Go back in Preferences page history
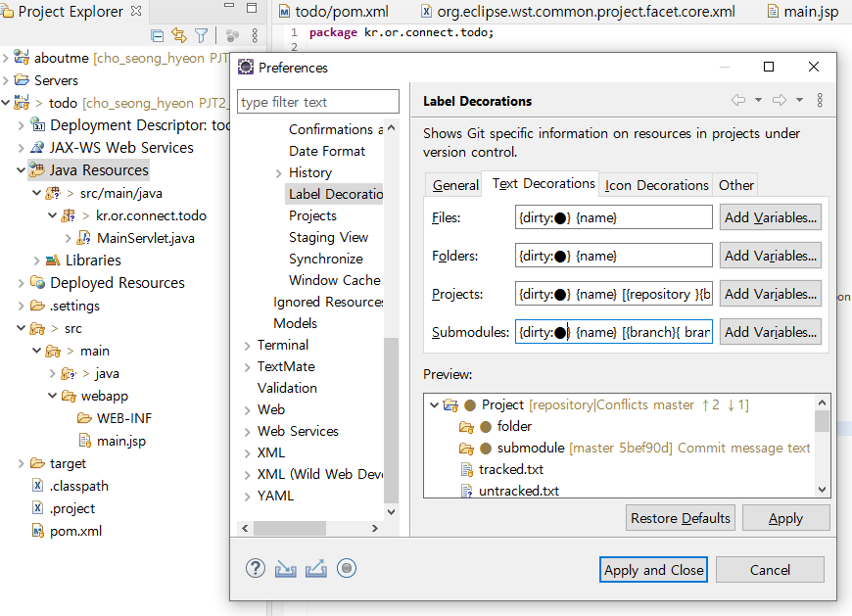852x616 pixels. pyautogui.click(x=737, y=100)
